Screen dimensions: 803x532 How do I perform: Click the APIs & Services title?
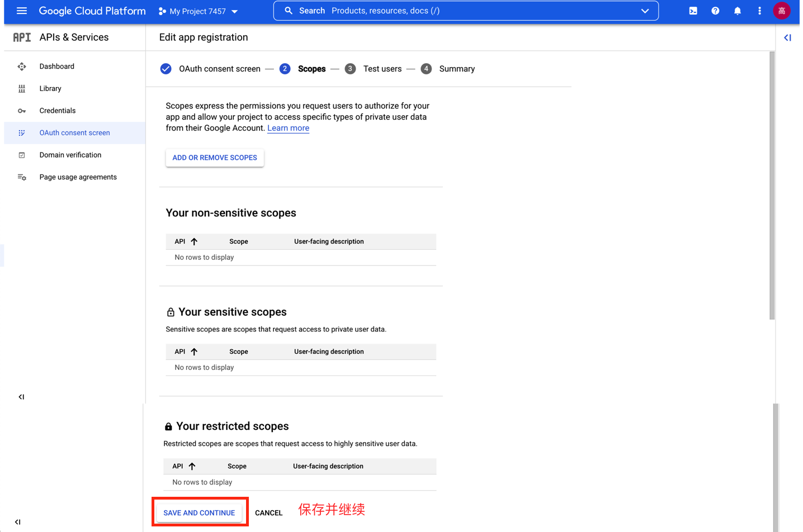pos(74,37)
